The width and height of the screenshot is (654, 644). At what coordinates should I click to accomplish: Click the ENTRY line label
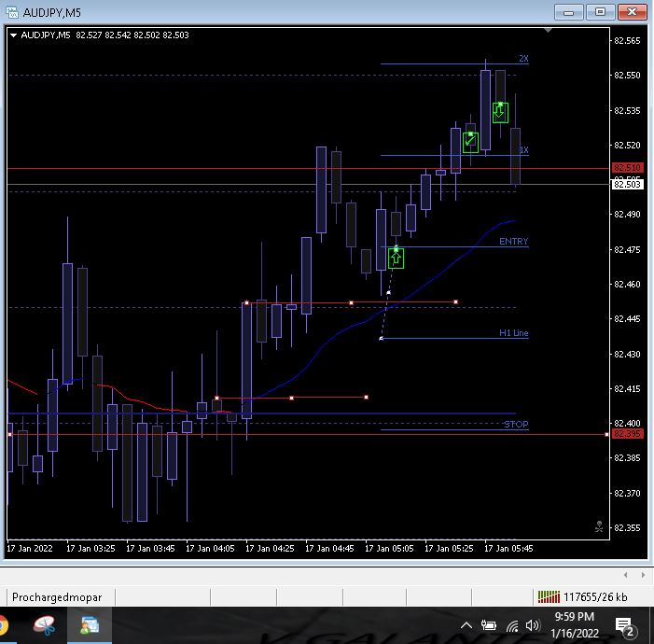click(x=513, y=241)
